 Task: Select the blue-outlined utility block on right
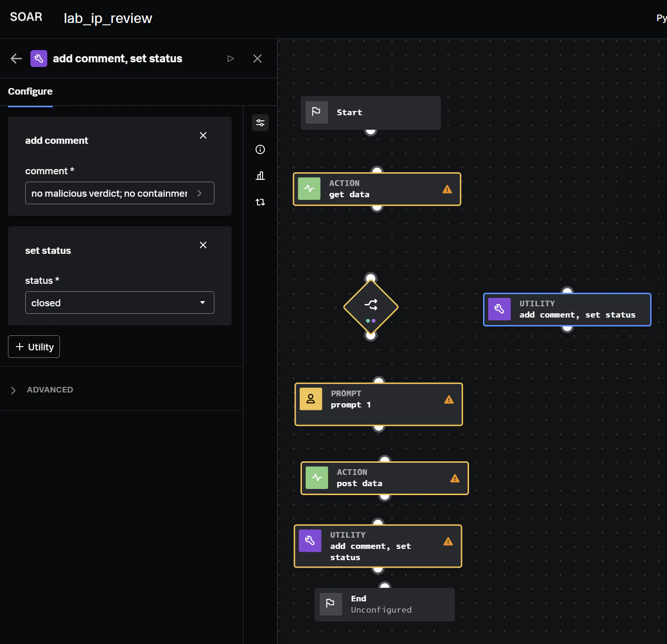(567, 310)
